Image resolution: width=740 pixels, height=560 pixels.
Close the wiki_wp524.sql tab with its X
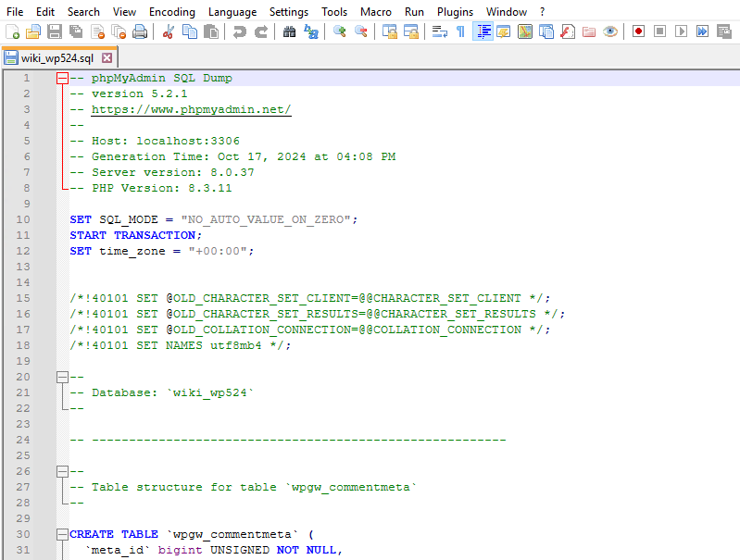pyautogui.click(x=107, y=58)
